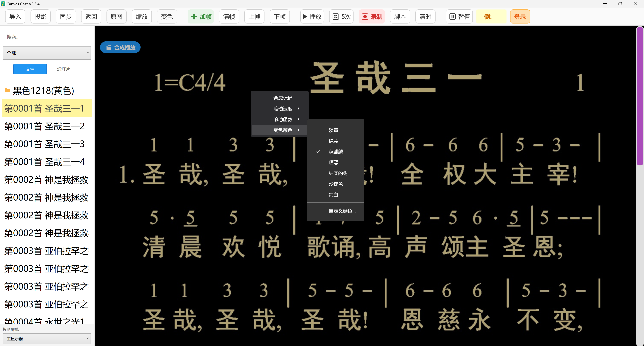The image size is (644, 346).
Task: Switch to the 幻灯片 toggle
Action: point(63,69)
